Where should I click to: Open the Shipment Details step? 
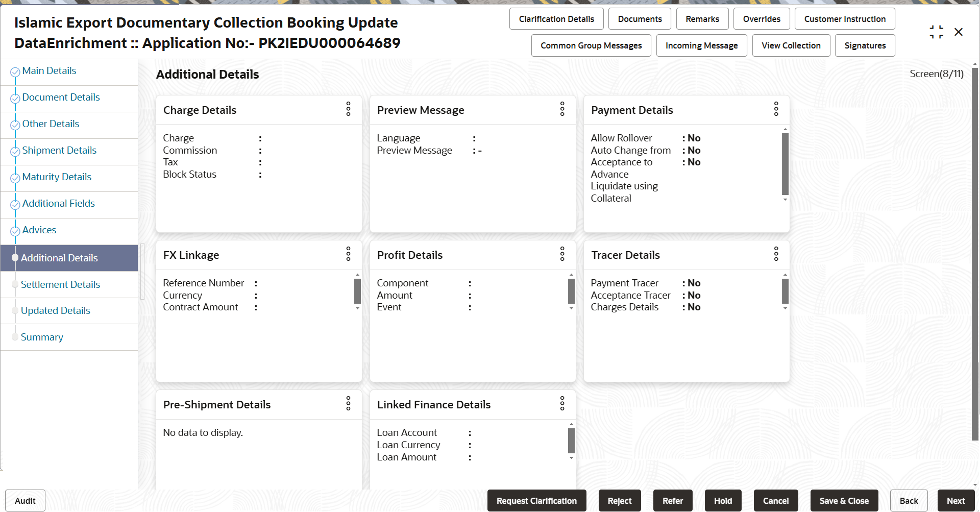pyautogui.click(x=59, y=151)
